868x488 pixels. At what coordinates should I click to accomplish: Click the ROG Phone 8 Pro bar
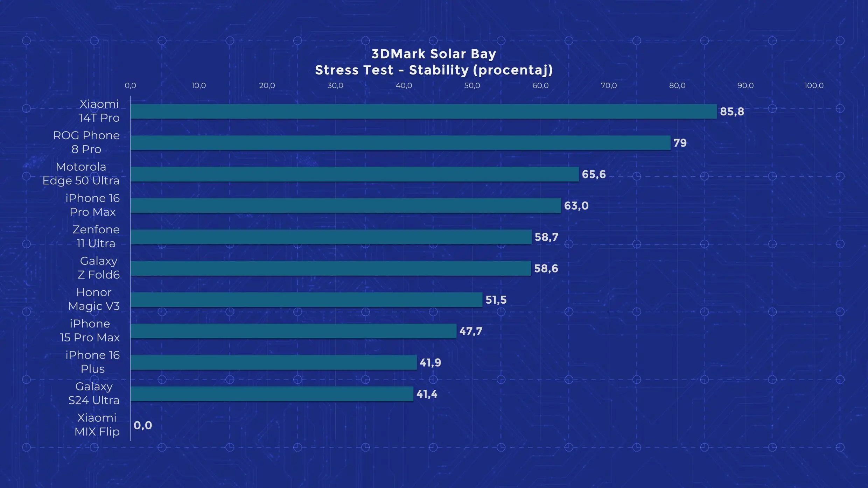pyautogui.click(x=400, y=143)
